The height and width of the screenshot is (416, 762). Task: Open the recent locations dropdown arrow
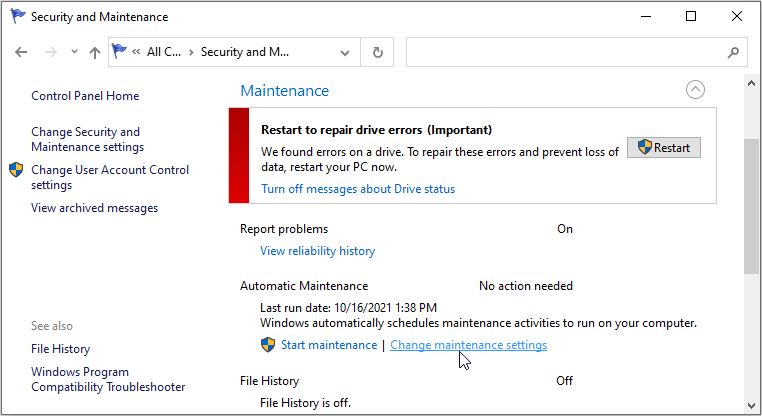[x=74, y=51]
